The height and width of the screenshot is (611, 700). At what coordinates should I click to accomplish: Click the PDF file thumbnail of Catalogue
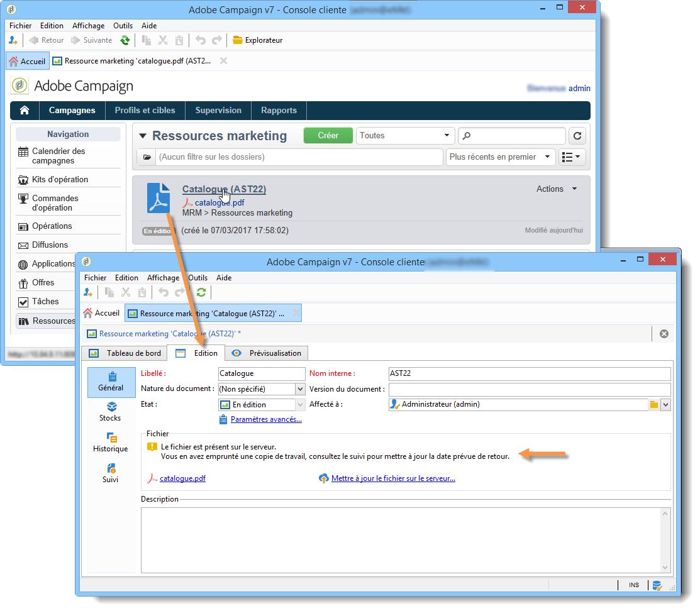[158, 198]
